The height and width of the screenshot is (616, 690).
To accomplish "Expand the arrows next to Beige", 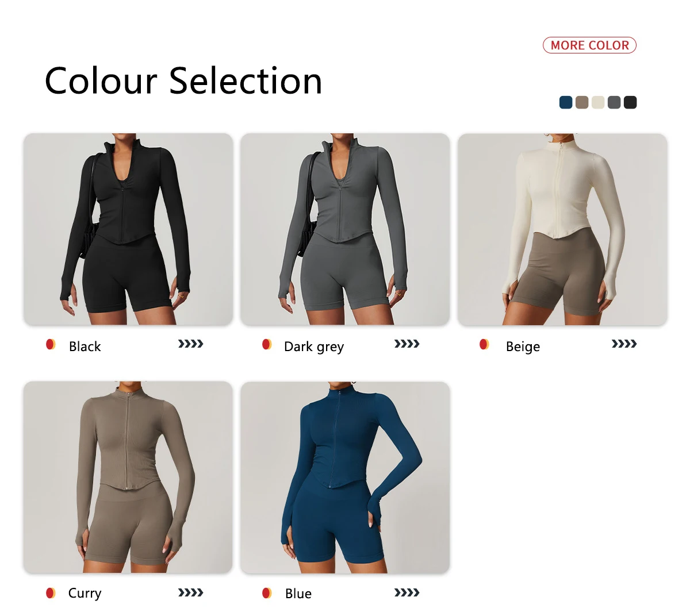I will 624,344.
